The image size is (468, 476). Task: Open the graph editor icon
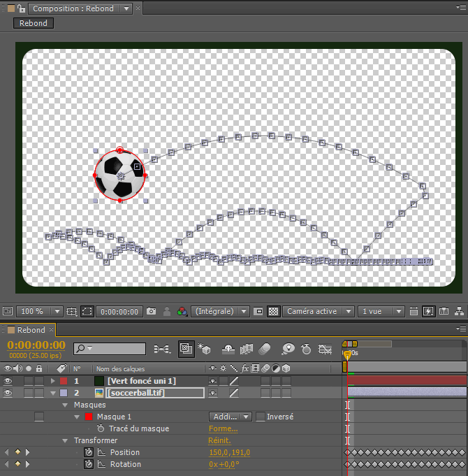point(325,349)
